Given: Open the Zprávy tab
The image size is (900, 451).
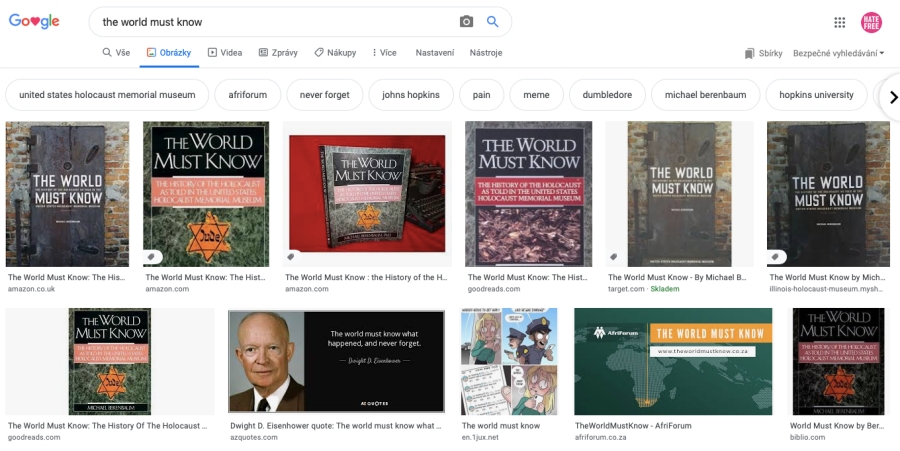Looking at the screenshot, I should coord(278,53).
